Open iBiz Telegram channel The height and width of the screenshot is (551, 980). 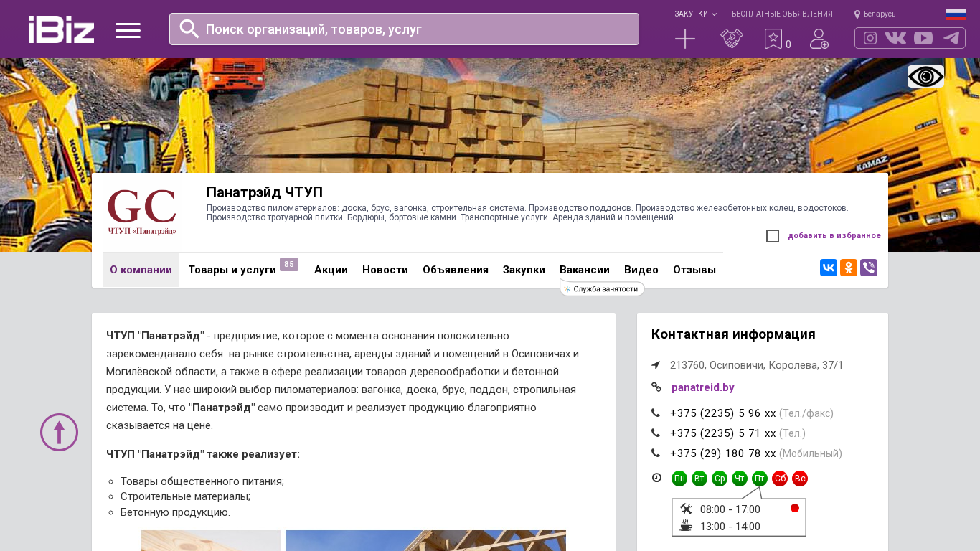(x=951, y=38)
